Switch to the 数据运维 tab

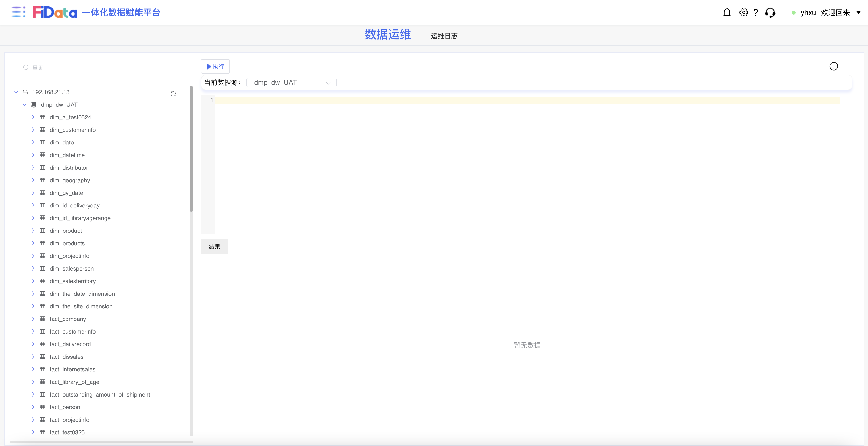(x=388, y=34)
